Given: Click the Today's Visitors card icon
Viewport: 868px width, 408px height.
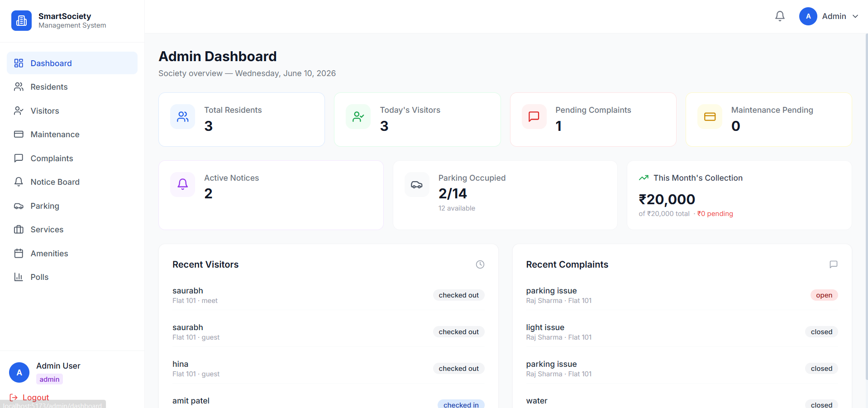Looking at the screenshot, I should pos(358,117).
